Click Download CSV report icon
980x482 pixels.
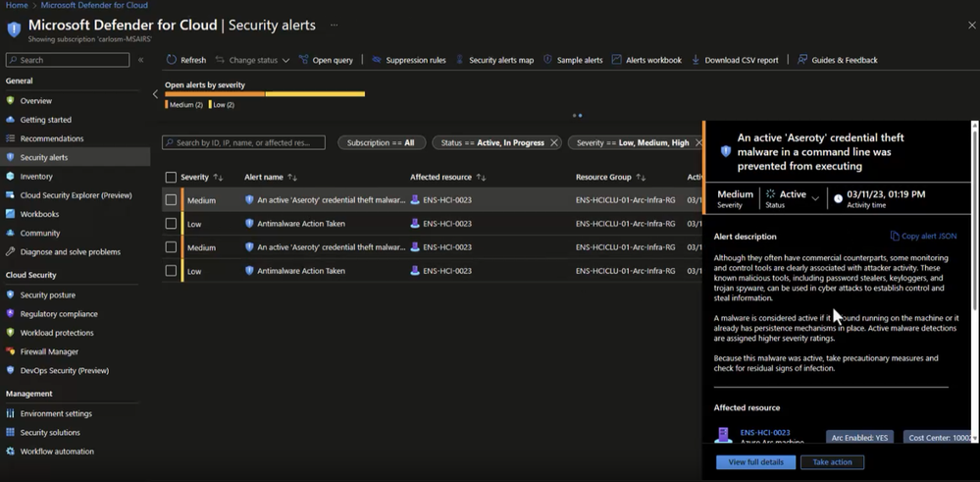[x=696, y=60]
